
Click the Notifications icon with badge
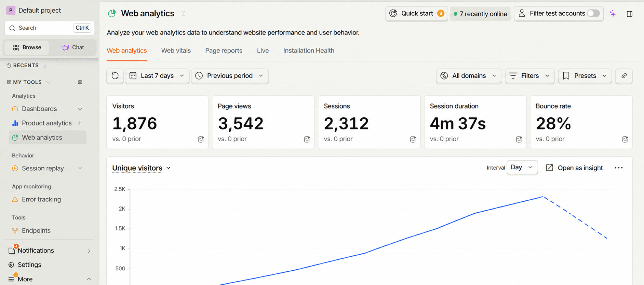click(12, 250)
